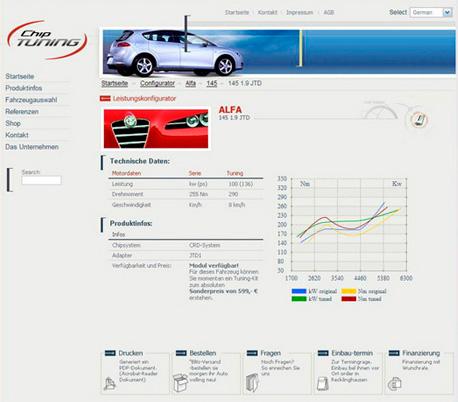Click the Serie column header
Image resolution: width=458 pixels, height=402 pixels.
[x=195, y=173]
